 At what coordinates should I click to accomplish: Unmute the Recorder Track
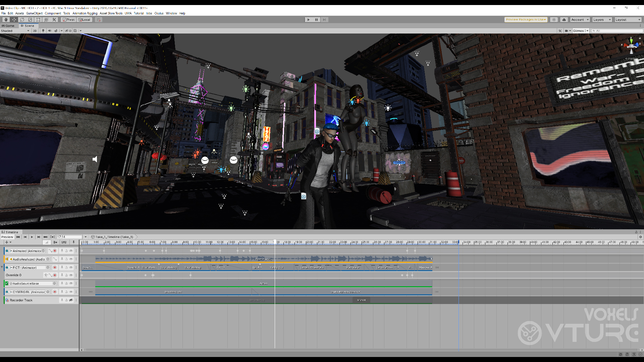71,300
